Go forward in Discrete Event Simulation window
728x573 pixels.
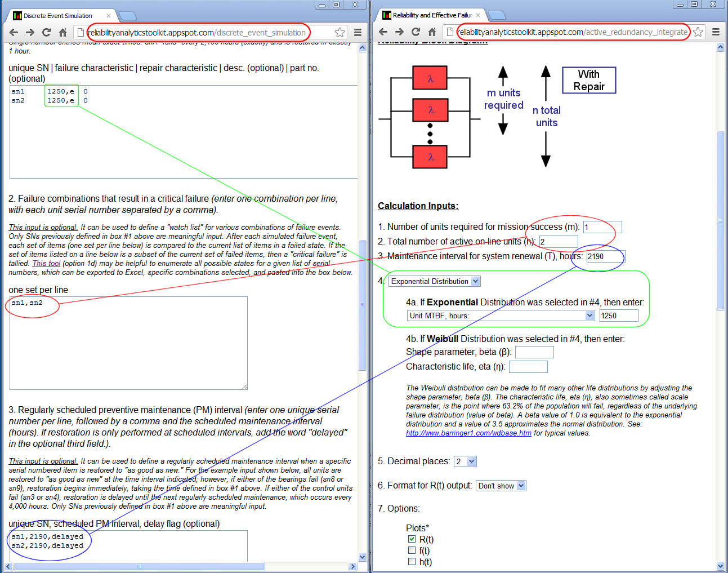[x=30, y=32]
